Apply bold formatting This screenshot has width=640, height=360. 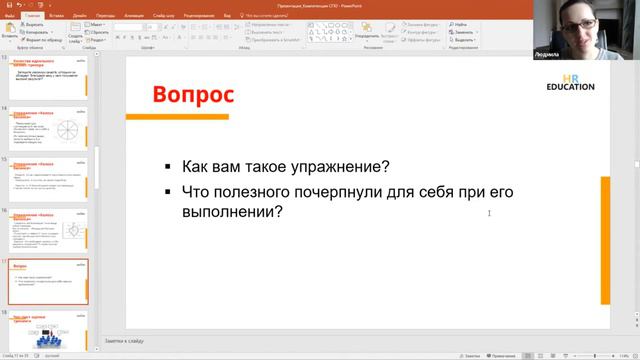pos(118,38)
